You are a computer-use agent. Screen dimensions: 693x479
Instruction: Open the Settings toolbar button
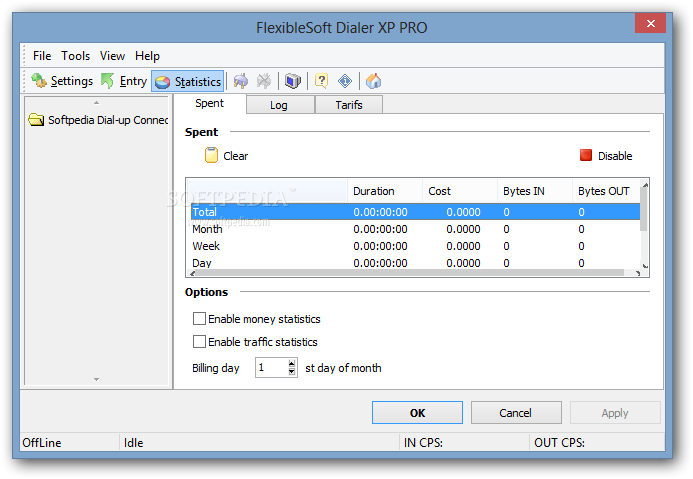(62, 81)
